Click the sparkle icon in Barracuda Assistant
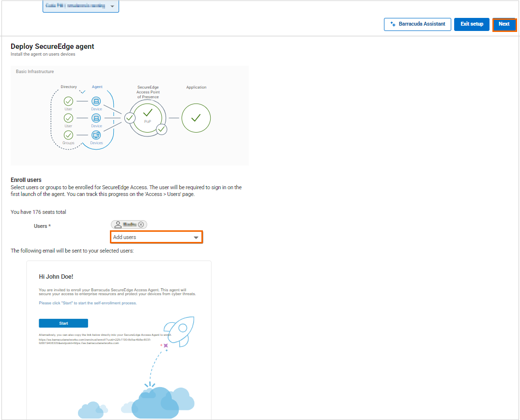520x420 pixels. (x=393, y=24)
